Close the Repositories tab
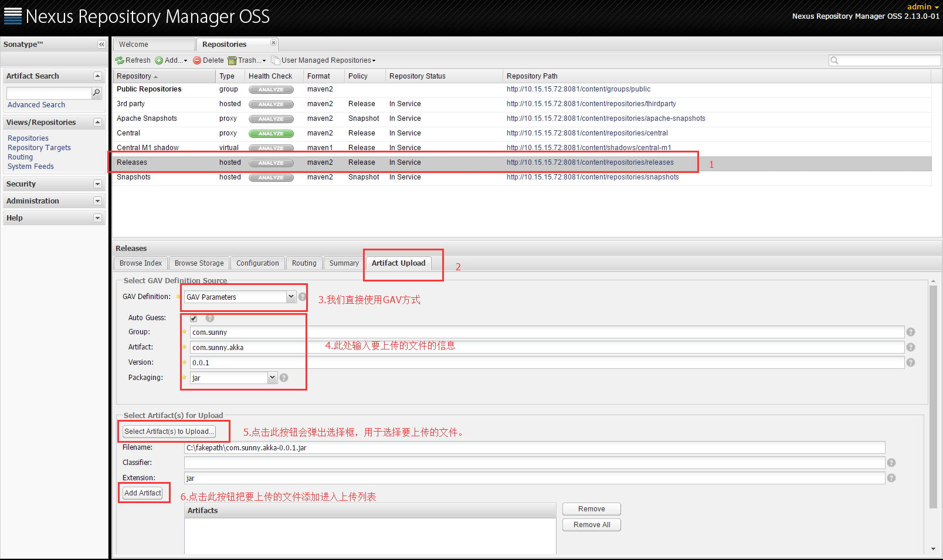The width and height of the screenshot is (943, 560). 273,43
